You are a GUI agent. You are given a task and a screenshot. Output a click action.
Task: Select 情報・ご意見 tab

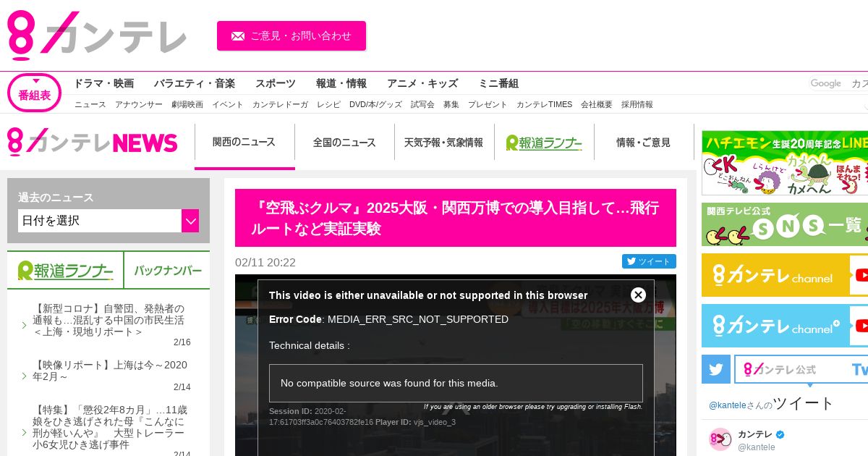point(644,143)
